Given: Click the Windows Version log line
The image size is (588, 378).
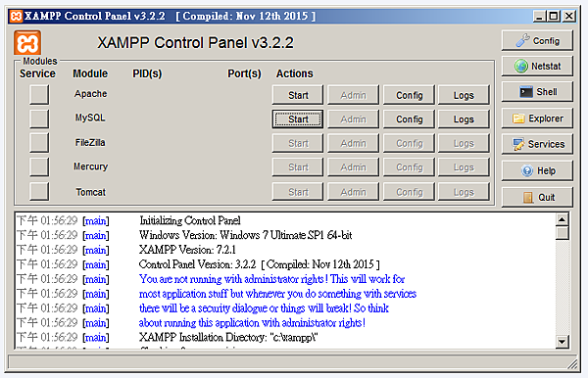Looking at the screenshot, I should pyautogui.click(x=246, y=235).
